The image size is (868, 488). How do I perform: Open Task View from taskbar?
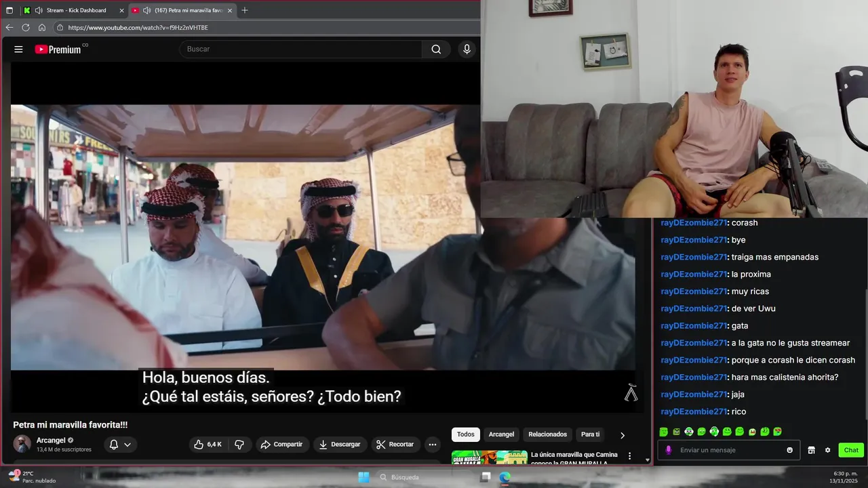click(x=486, y=477)
